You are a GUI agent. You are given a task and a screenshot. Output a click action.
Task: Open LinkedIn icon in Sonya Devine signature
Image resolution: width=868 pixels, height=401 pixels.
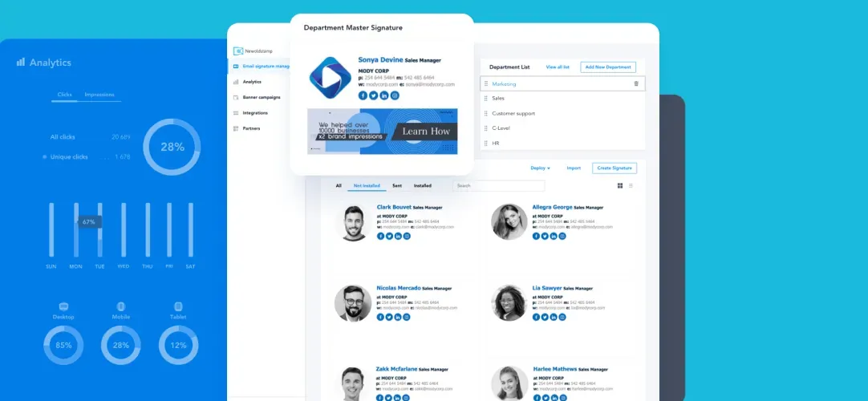(384, 95)
